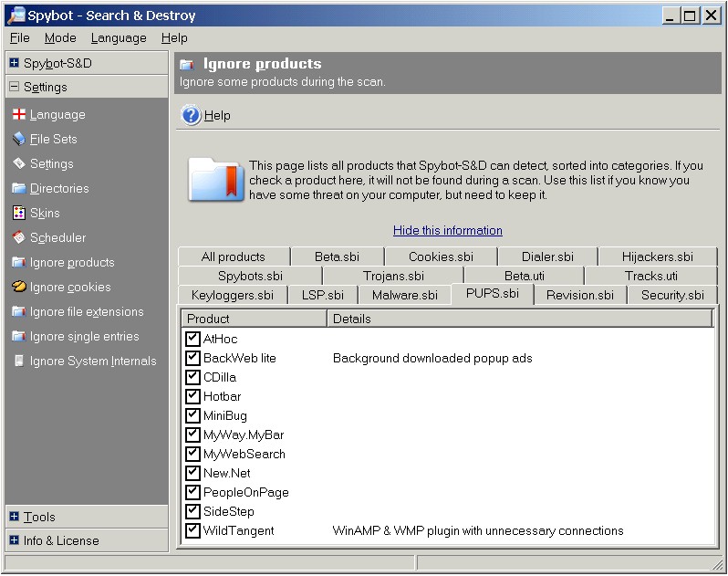Toggle the Hotbar checkbox

pyautogui.click(x=192, y=396)
